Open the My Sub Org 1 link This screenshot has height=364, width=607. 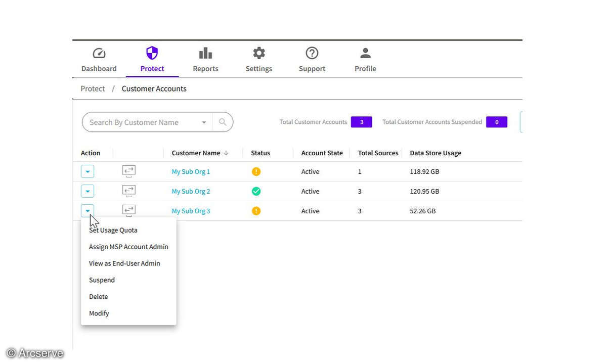coord(191,171)
